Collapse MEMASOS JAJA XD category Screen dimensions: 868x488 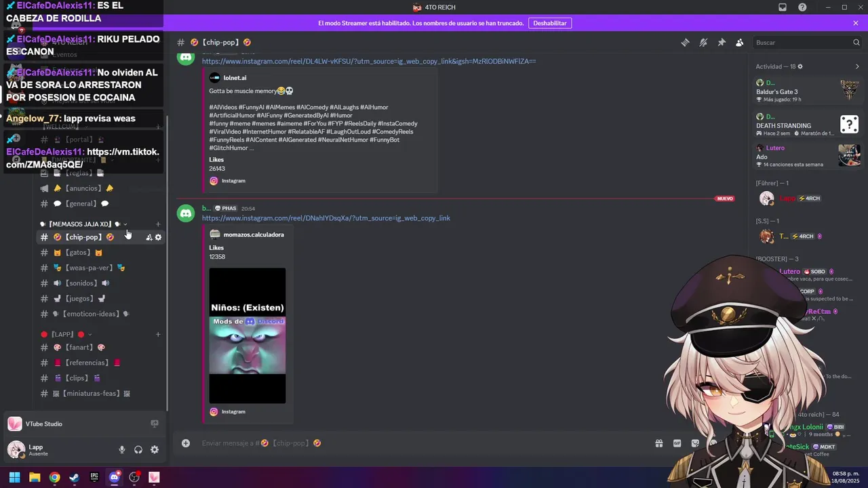83,224
